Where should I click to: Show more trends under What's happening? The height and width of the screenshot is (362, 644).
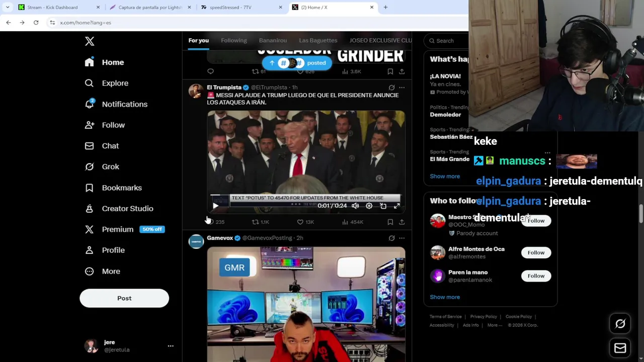click(x=445, y=176)
